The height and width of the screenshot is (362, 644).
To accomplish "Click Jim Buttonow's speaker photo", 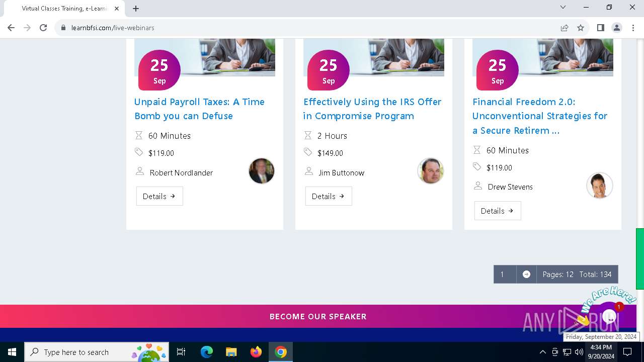I will pyautogui.click(x=431, y=171).
